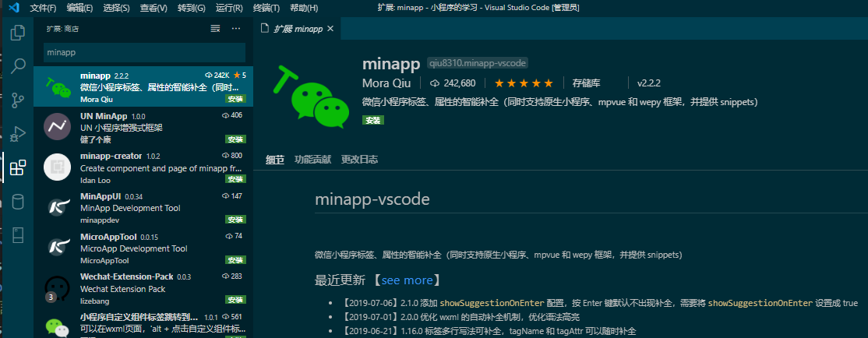Open 编辑(E) menu
The height and width of the screenshot is (338, 868).
pos(79,9)
